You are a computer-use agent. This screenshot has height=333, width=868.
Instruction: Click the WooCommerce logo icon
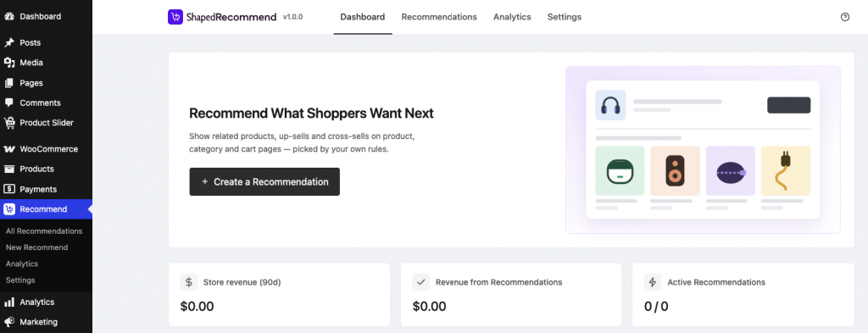coord(8,149)
